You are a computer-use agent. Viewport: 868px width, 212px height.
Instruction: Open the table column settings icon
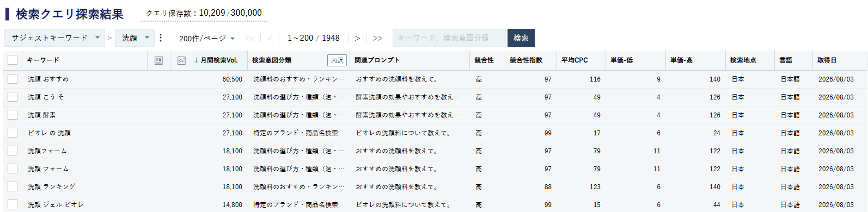(158, 60)
